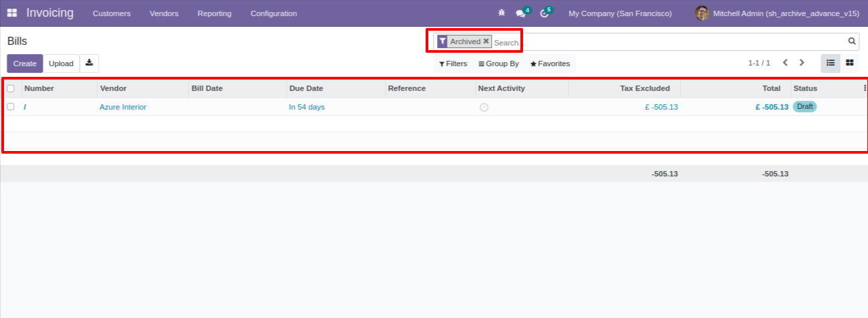The image size is (868, 318).
Task: Sort by Total column header
Action: coord(735,88)
